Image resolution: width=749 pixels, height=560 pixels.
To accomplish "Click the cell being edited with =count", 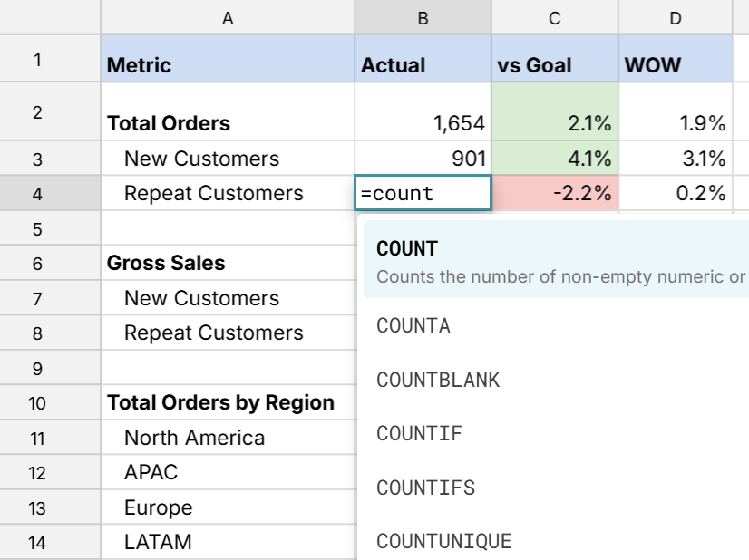I will point(422,193).
